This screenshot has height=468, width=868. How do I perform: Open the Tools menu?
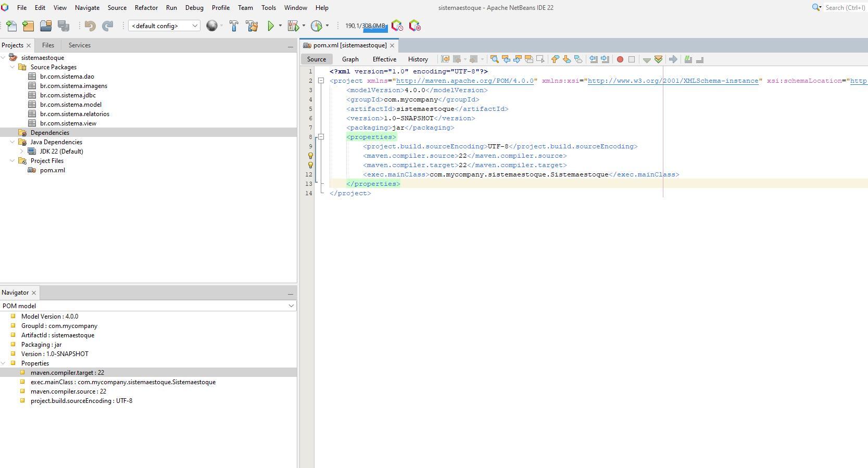point(269,8)
